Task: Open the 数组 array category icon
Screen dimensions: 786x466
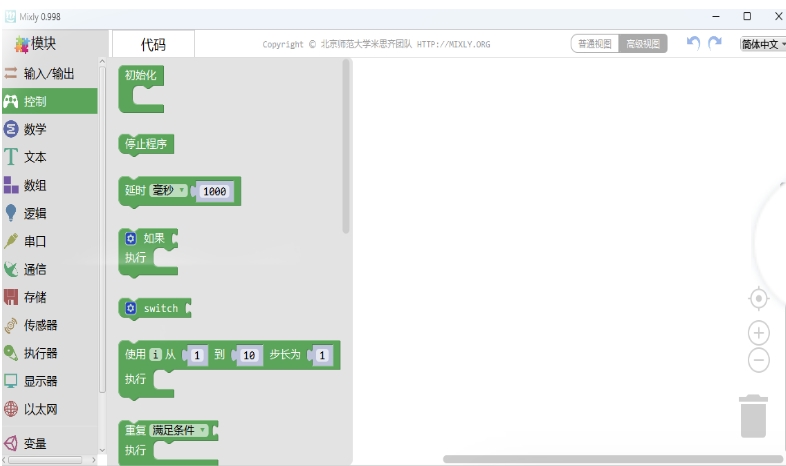Action: (11, 185)
